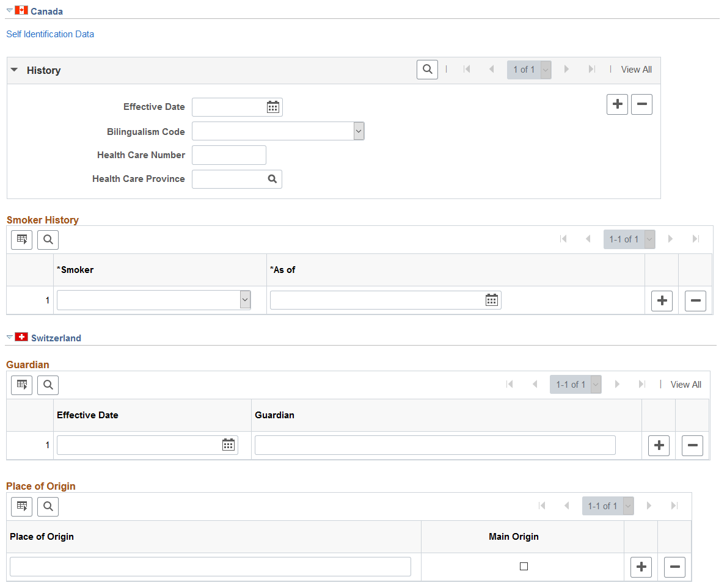The width and height of the screenshot is (727, 588).
Task: Remove the Smoker History row
Action: point(695,301)
